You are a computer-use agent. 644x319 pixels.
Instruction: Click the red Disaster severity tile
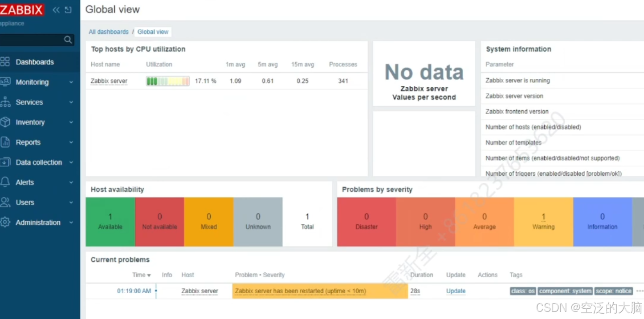tap(367, 222)
